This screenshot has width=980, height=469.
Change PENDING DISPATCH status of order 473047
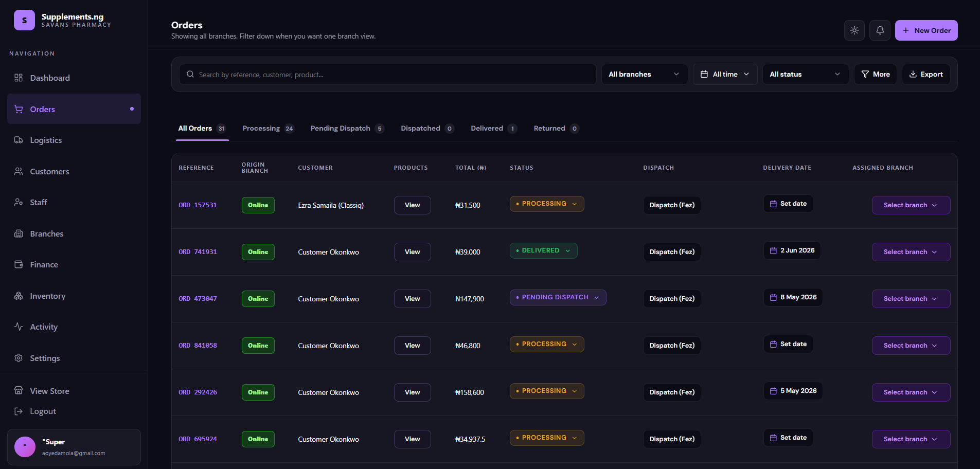pyautogui.click(x=558, y=297)
